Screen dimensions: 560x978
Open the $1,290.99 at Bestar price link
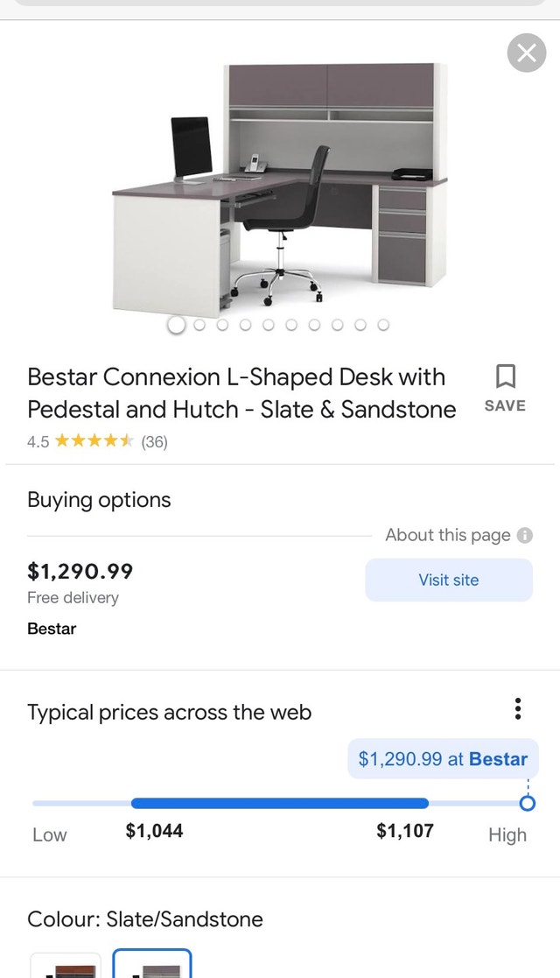tap(443, 758)
